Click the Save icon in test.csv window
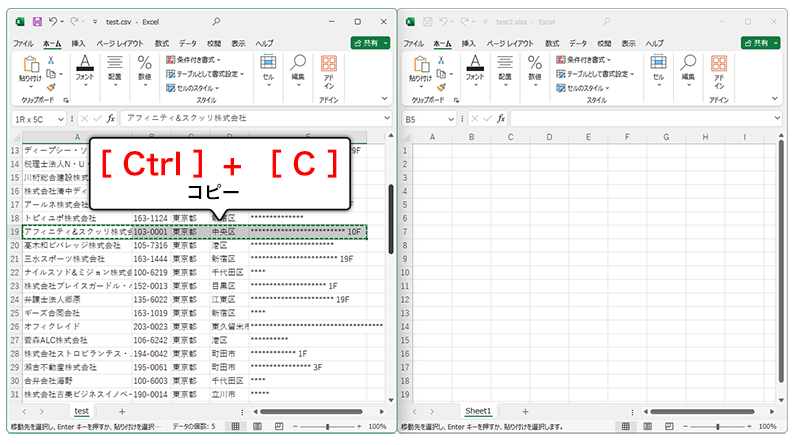Image resolution: width=800 pixels, height=445 pixels. pos(37,21)
